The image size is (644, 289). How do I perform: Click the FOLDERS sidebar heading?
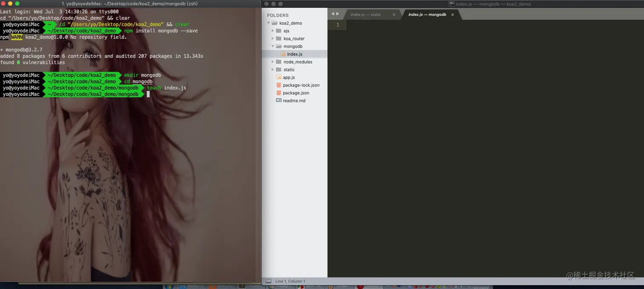click(278, 15)
